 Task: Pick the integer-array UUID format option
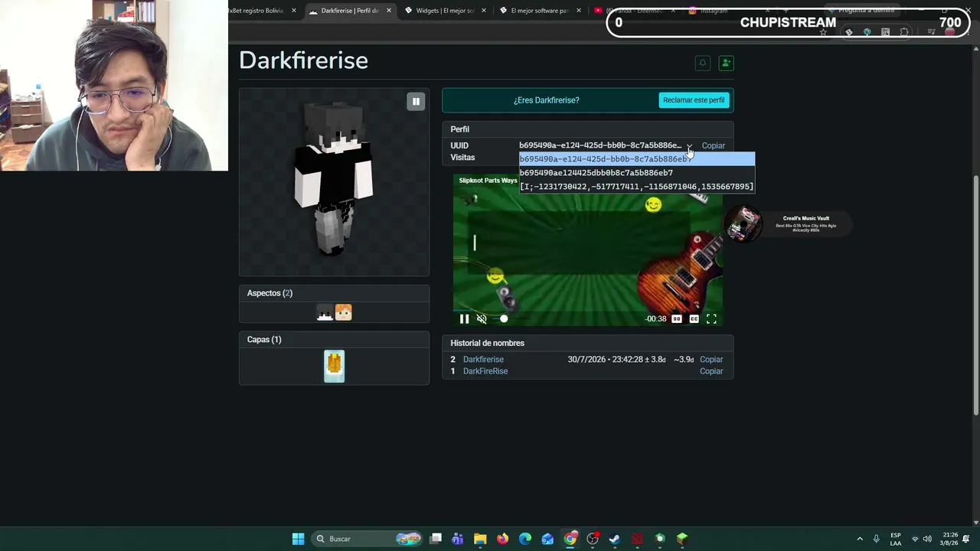(x=637, y=187)
